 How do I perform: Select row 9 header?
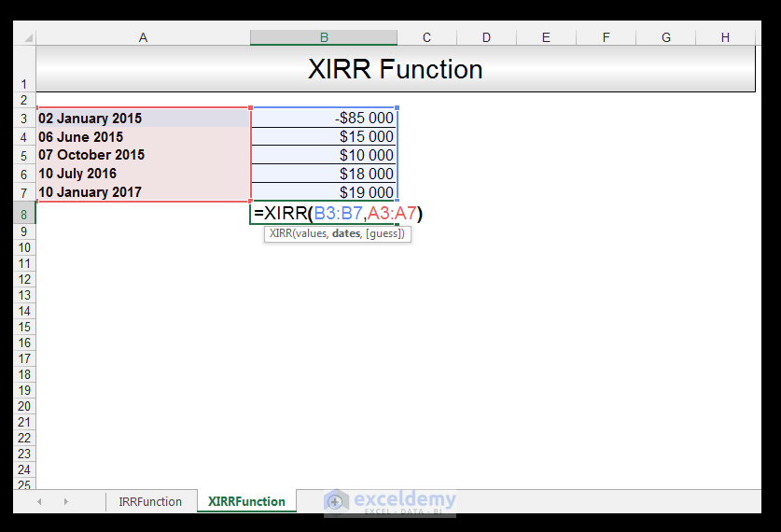click(24, 231)
